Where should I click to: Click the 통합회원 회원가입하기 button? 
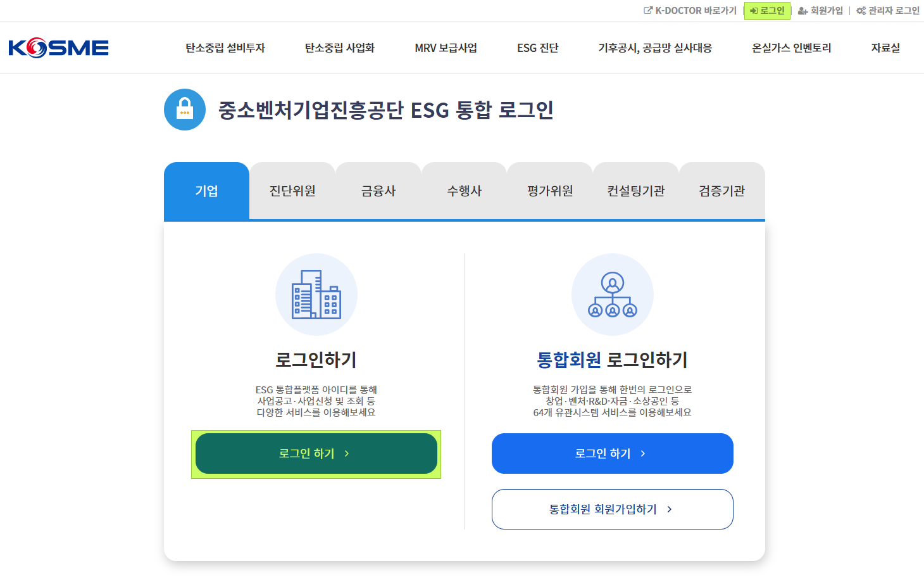613,509
